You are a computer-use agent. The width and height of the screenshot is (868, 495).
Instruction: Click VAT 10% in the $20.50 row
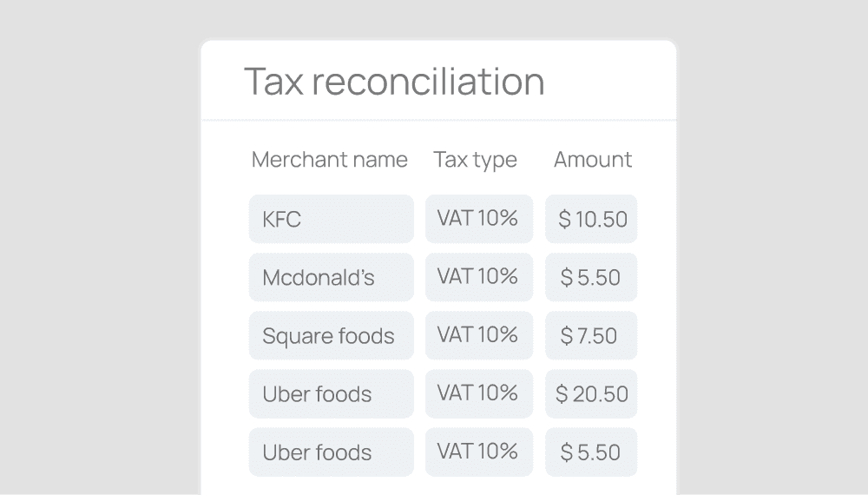coord(478,393)
